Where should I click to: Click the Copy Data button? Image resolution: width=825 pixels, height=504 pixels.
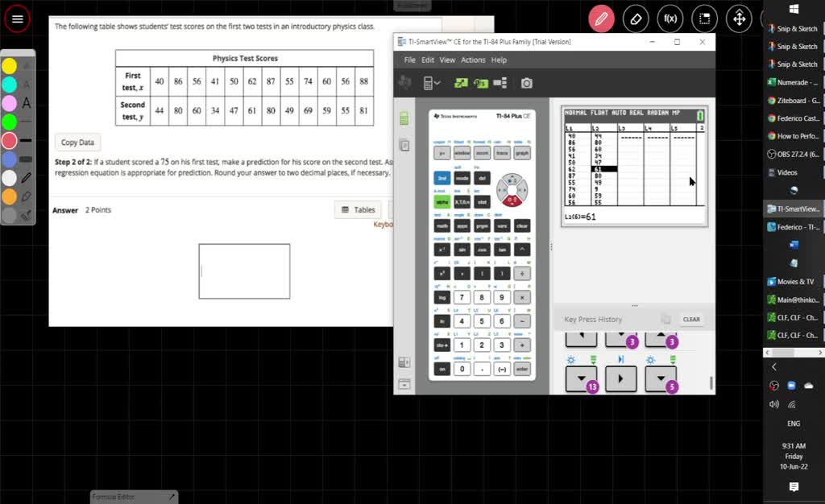coord(78,143)
